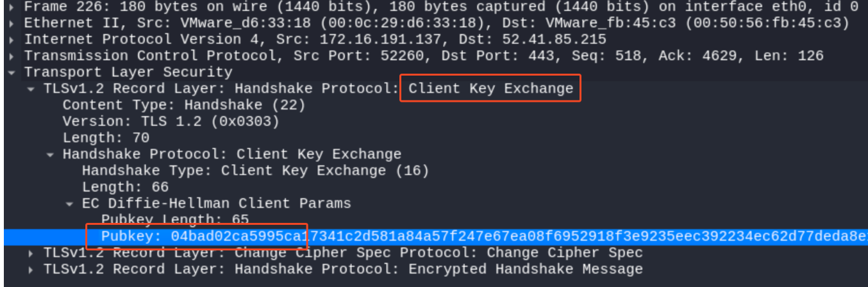Expand Internet Protocol Version 4 section
Image resolution: width=868 pixels, height=287 pixels.
pyautogui.click(x=10, y=40)
